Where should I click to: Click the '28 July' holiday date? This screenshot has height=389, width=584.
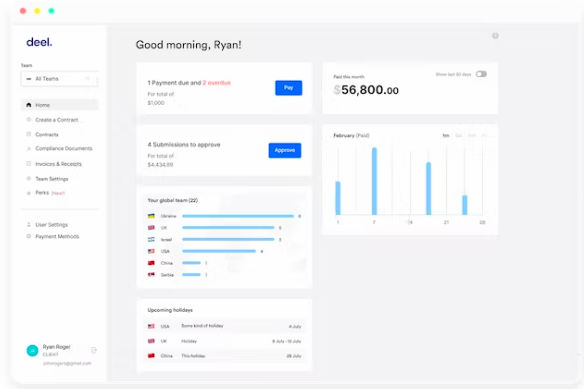pos(294,356)
